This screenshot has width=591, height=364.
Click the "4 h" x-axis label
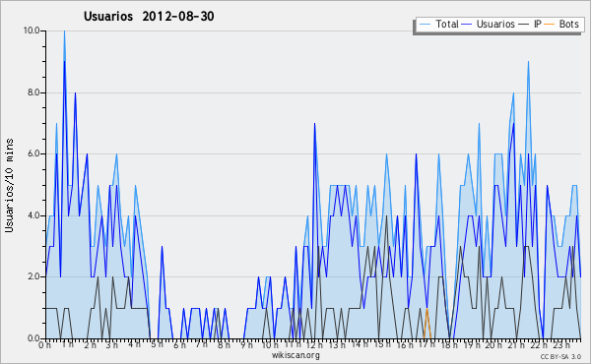135,344
